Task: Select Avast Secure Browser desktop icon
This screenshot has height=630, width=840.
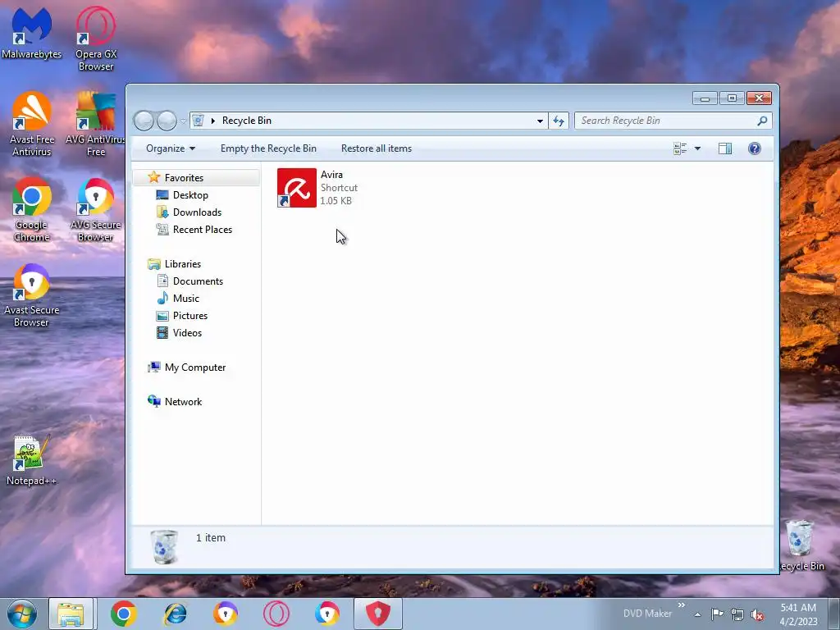Action: (x=32, y=294)
